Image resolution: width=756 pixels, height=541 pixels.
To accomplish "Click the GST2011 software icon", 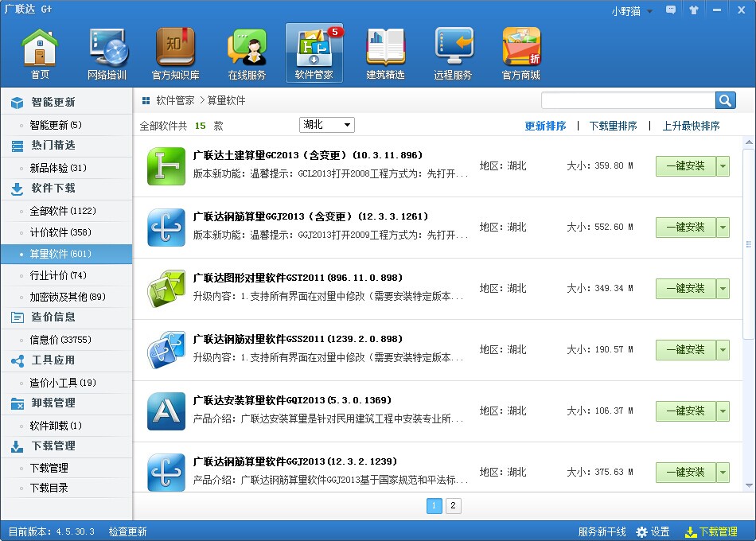I will pyautogui.click(x=166, y=289).
